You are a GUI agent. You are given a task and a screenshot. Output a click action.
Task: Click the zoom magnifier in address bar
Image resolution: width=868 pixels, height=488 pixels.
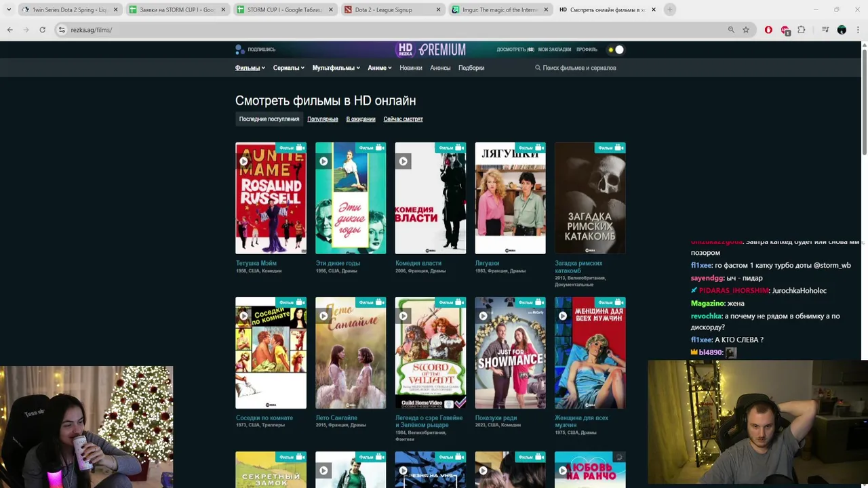coord(731,30)
